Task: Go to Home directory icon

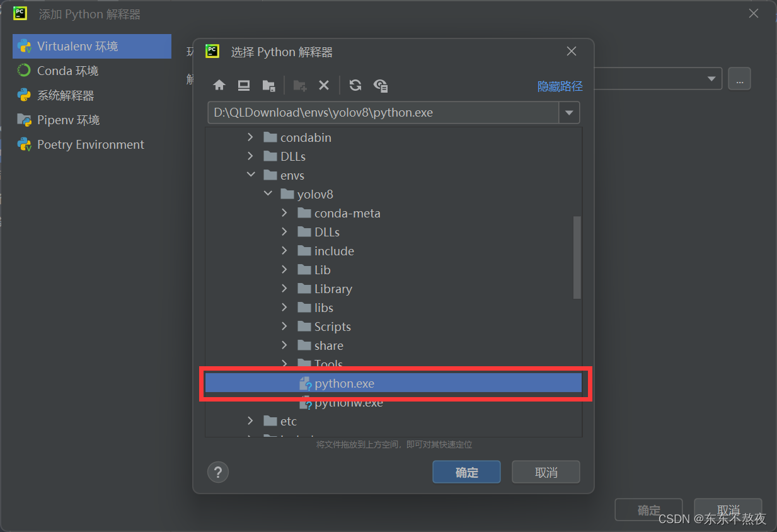Action: point(219,85)
